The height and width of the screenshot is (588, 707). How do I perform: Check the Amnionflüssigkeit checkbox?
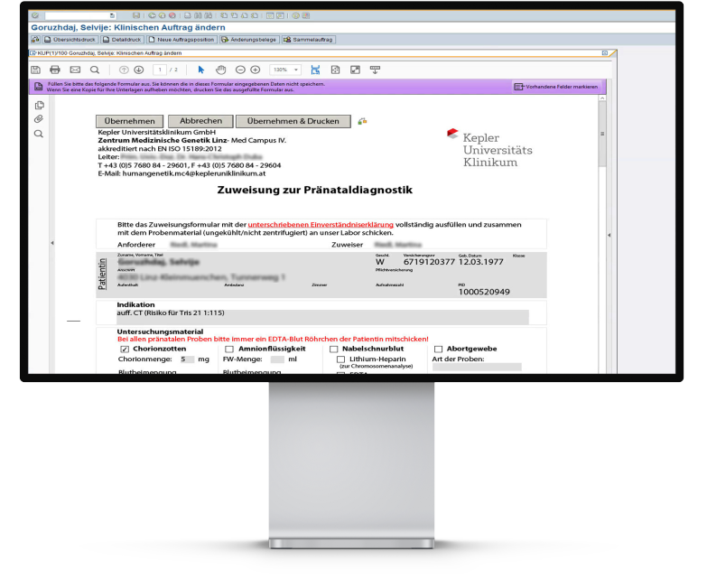tap(229, 349)
